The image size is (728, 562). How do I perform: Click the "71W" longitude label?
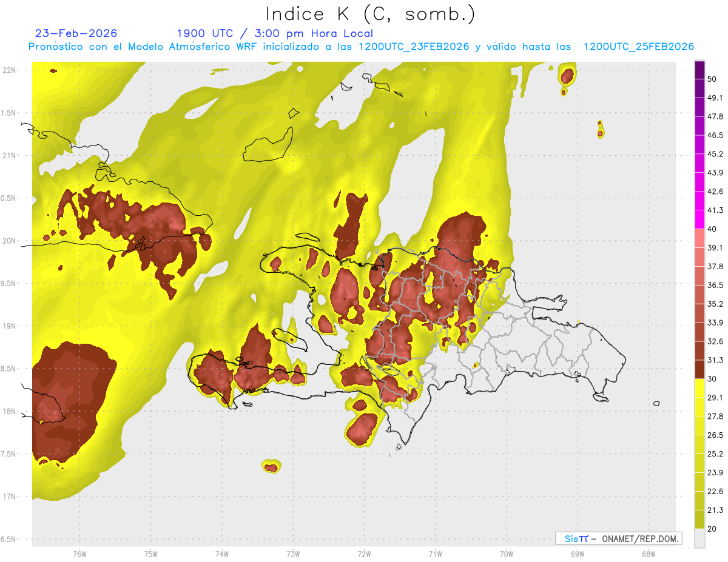coord(435,554)
